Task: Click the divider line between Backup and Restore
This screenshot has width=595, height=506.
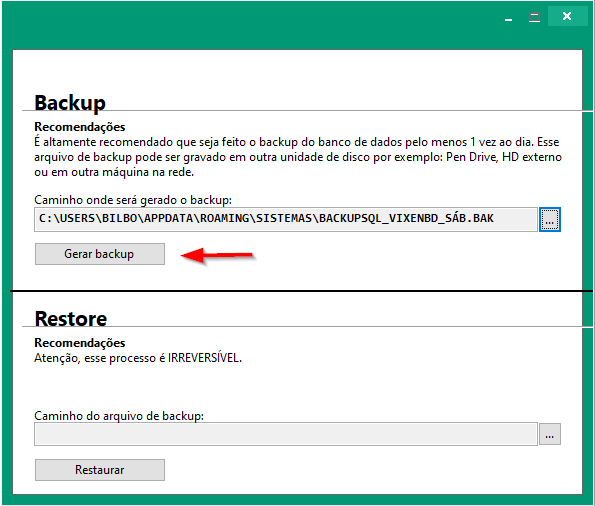Action: pos(301,291)
